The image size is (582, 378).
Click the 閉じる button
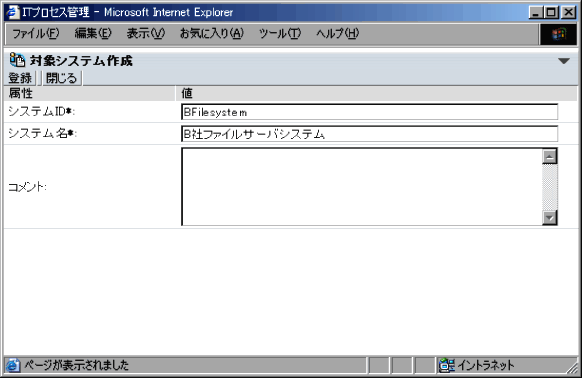(61, 78)
